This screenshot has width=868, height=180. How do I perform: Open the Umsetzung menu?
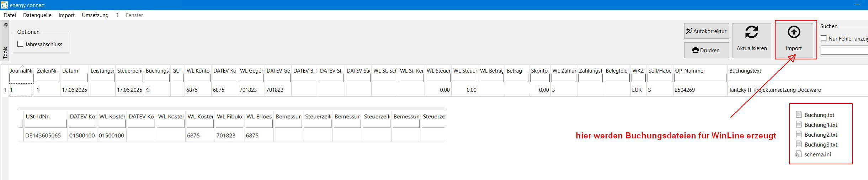(x=95, y=15)
